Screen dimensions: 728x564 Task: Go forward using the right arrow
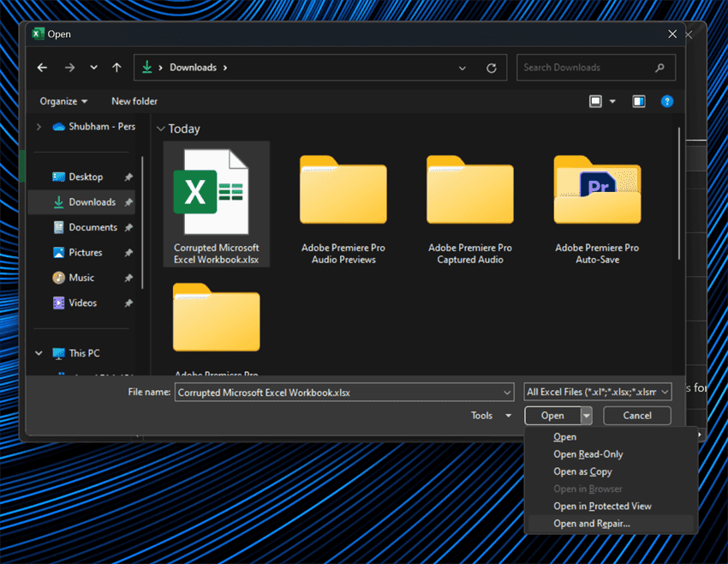[69, 68]
